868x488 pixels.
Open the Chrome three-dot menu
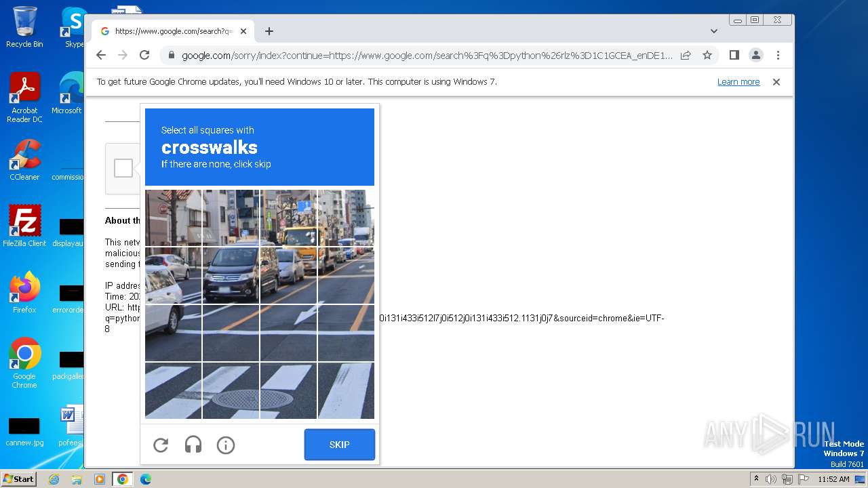(778, 55)
